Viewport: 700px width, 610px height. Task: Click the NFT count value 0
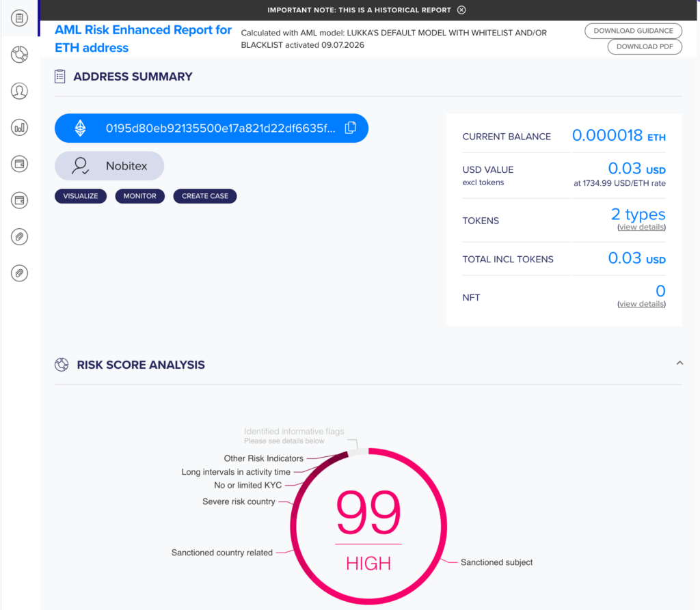tap(661, 291)
